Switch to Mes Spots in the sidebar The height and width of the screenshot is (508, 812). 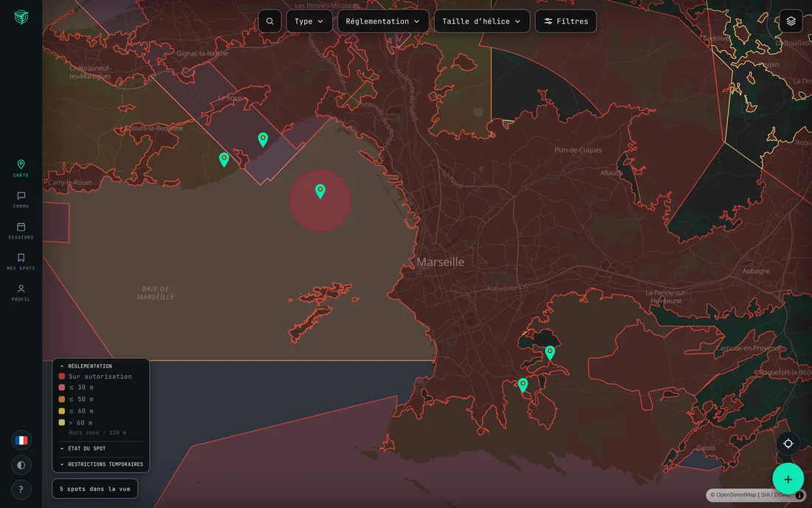[x=21, y=261]
